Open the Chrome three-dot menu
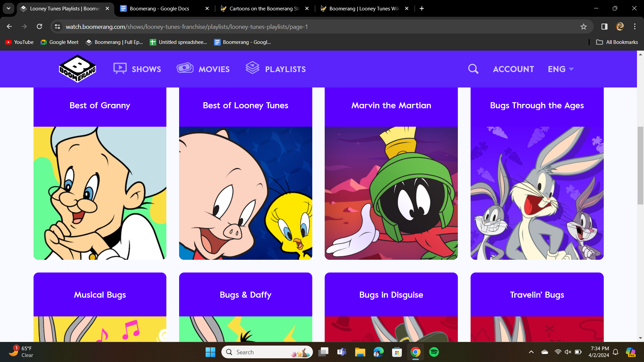 [635, 26]
